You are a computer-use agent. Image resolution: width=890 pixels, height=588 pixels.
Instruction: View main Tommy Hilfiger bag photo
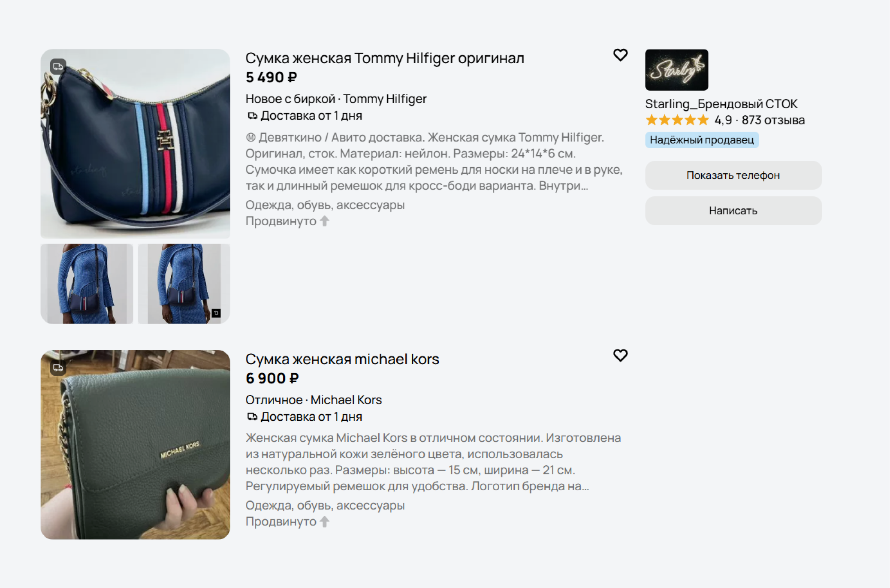136,144
